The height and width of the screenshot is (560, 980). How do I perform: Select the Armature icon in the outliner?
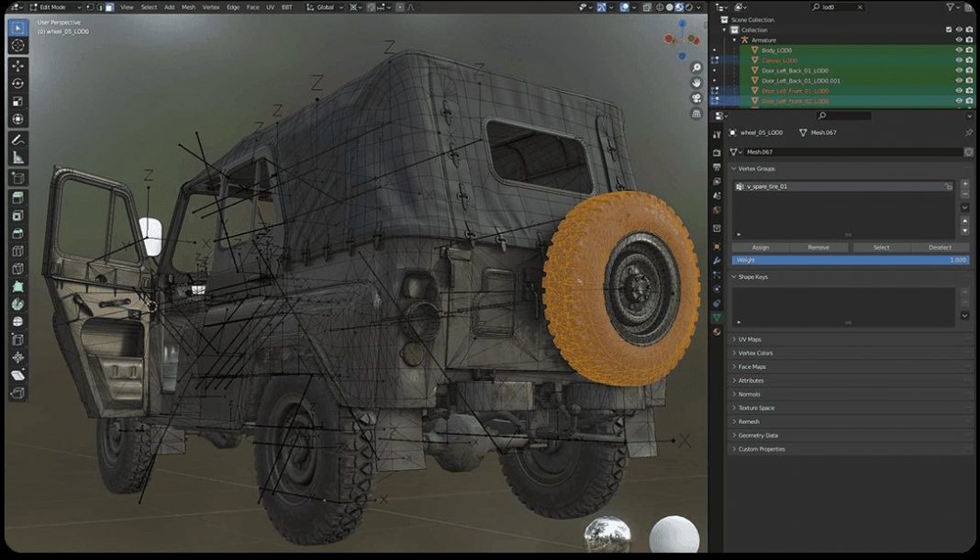746,39
